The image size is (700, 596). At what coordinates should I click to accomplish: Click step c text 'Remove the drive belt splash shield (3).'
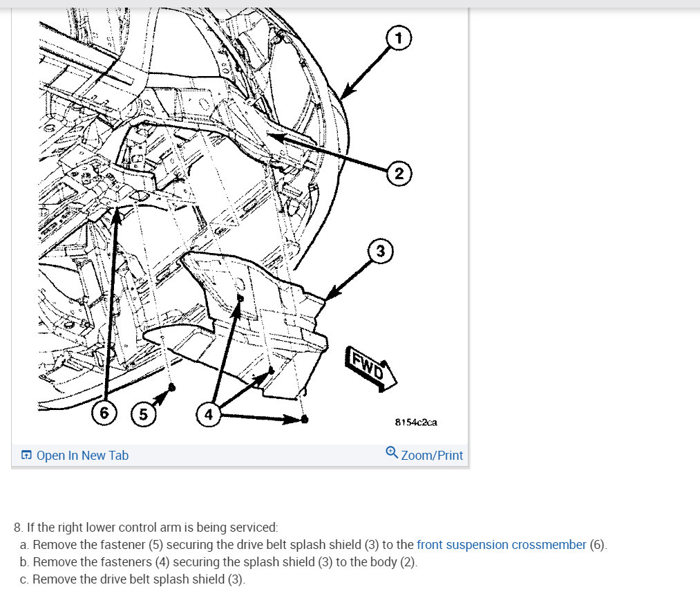tap(139, 579)
